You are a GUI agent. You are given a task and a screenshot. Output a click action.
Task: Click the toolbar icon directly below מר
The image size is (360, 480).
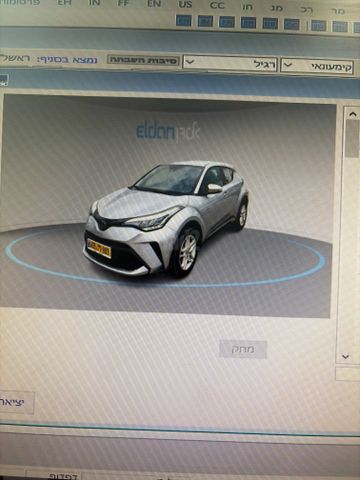340,26
